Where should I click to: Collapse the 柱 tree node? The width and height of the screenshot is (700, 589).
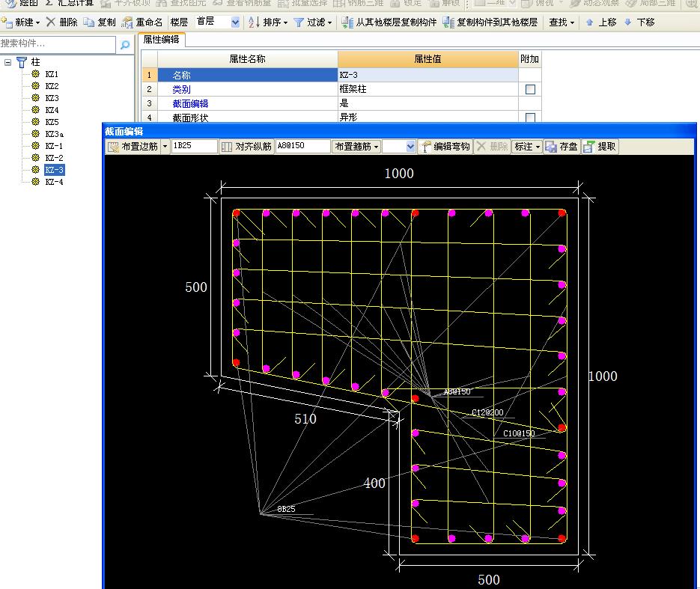click(x=7, y=62)
